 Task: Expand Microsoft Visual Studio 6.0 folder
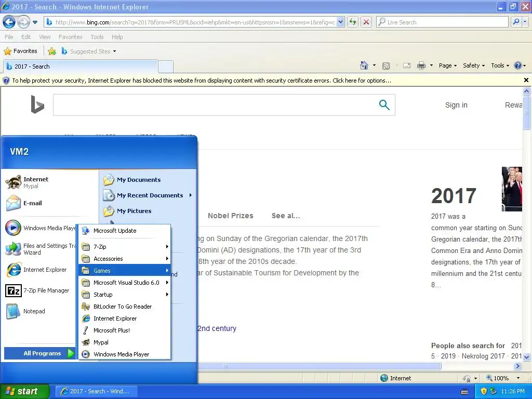coord(125,282)
